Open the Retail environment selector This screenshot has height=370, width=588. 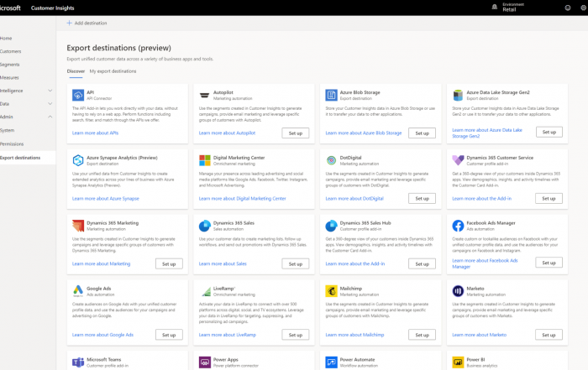point(512,8)
